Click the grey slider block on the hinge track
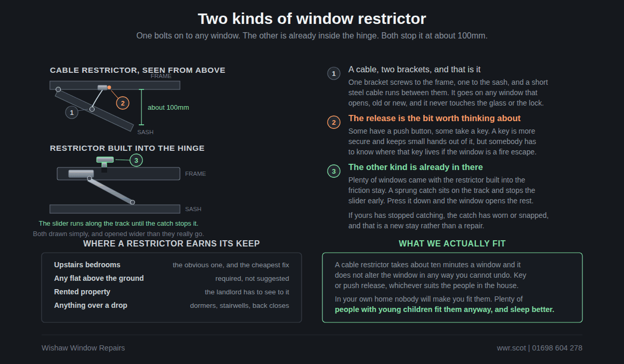Screen dimensions: 624x364 (x=81, y=174)
